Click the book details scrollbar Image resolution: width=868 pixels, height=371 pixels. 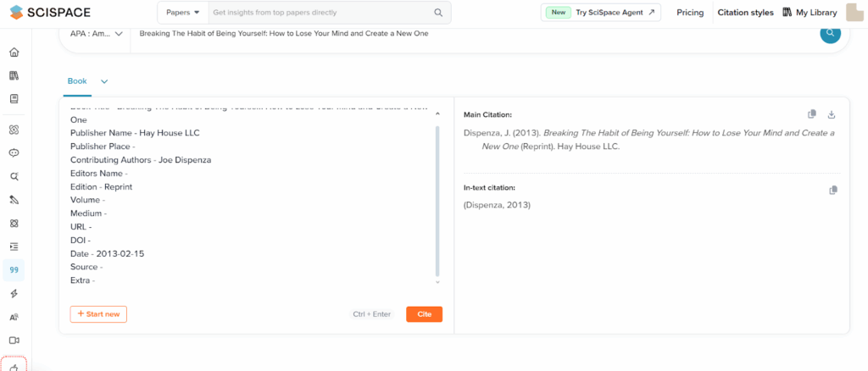[437, 202]
